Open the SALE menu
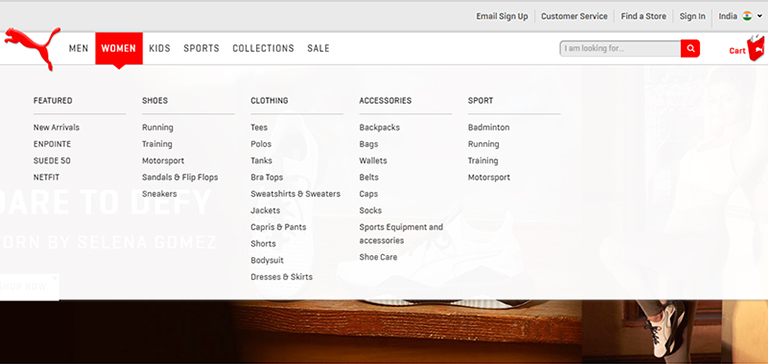This screenshot has height=364, width=768. pyautogui.click(x=318, y=49)
